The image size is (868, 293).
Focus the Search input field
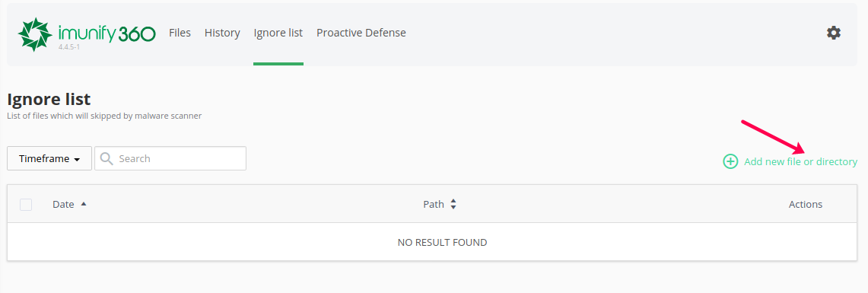point(170,158)
